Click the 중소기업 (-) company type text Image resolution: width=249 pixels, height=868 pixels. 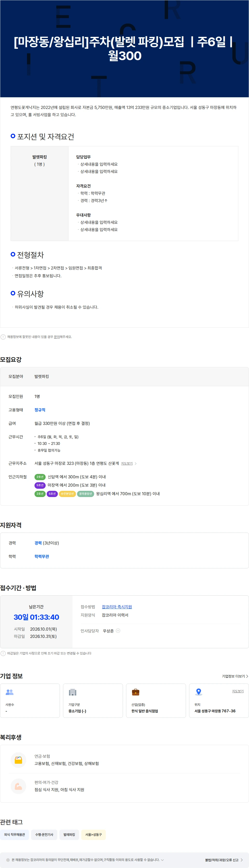(x=77, y=711)
